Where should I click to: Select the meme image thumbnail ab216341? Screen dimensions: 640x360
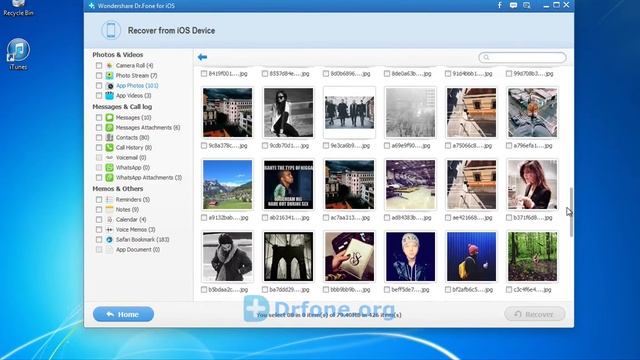[288, 184]
